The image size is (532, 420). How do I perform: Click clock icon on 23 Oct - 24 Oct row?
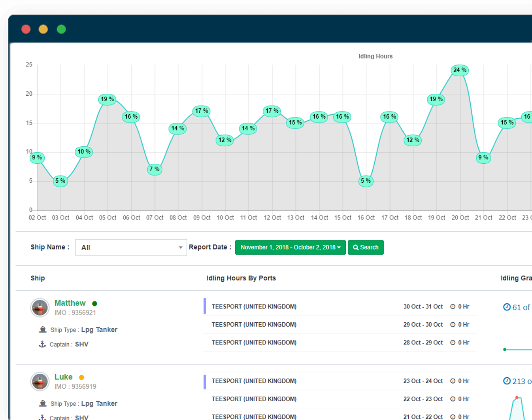(x=453, y=381)
